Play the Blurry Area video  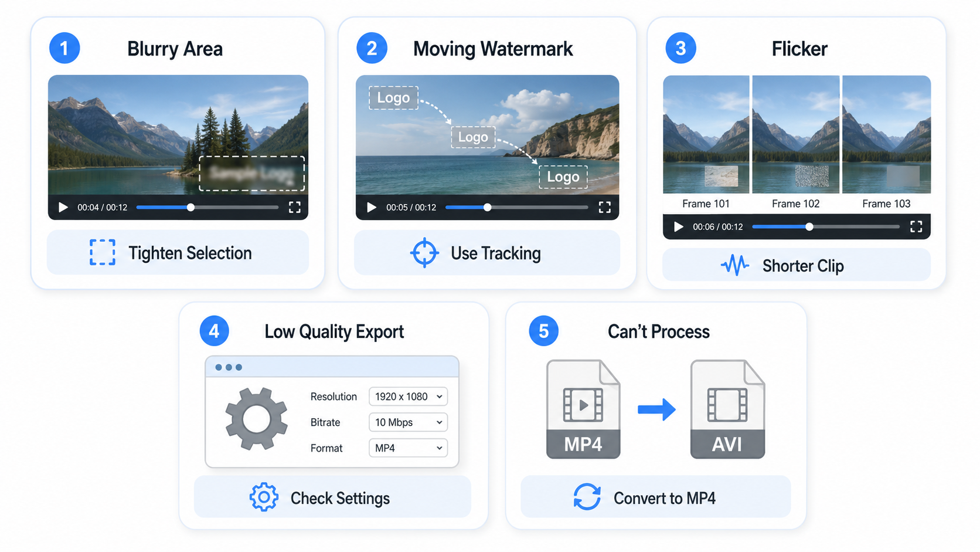tap(63, 207)
